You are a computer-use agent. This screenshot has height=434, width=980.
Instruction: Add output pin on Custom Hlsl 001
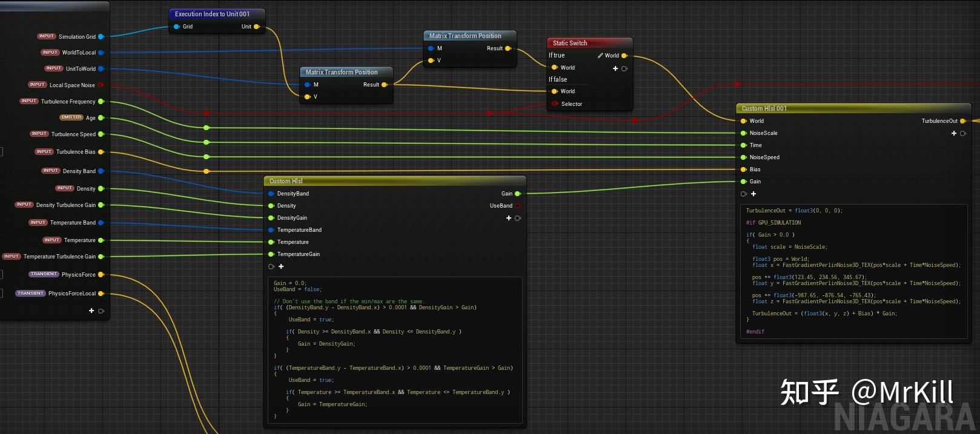(x=954, y=133)
